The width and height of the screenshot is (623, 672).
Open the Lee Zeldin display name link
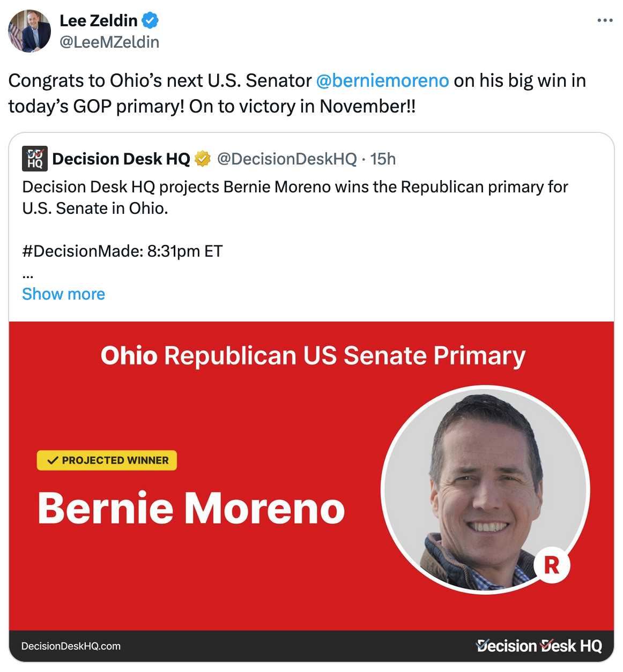coord(99,21)
